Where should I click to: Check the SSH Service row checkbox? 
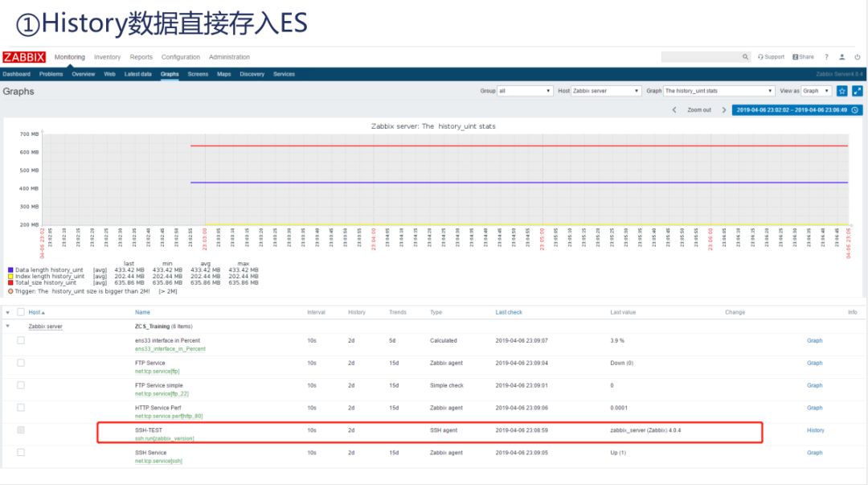tap(20, 452)
